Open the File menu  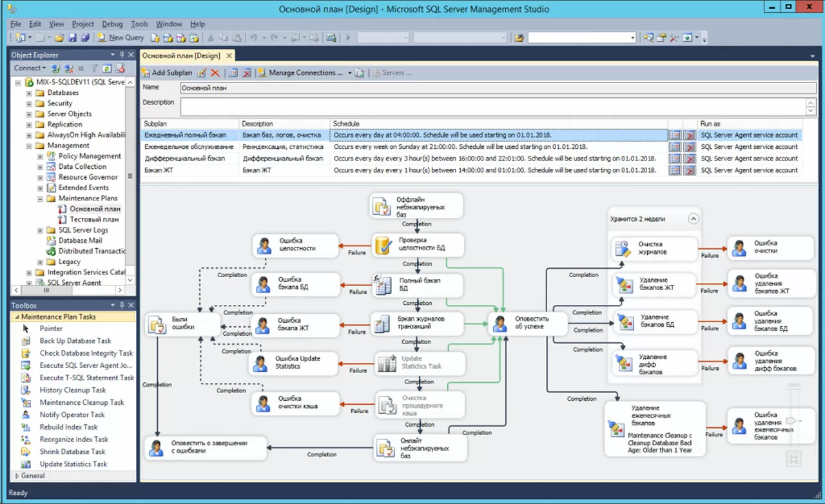[16, 24]
